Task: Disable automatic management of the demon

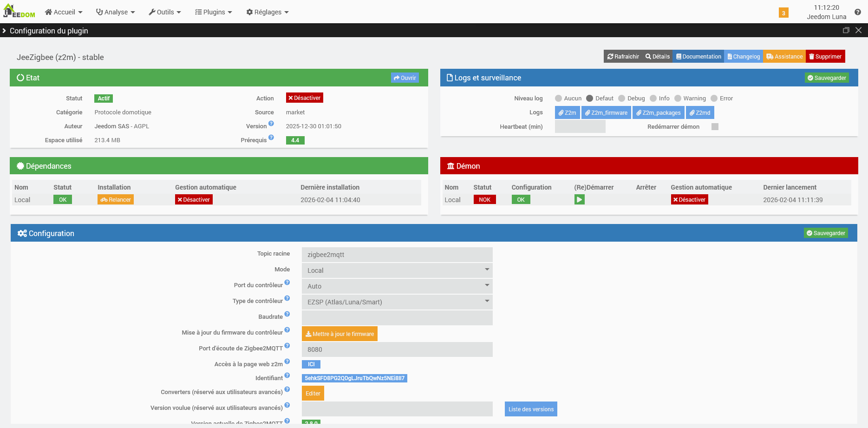Action: coord(689,199)
